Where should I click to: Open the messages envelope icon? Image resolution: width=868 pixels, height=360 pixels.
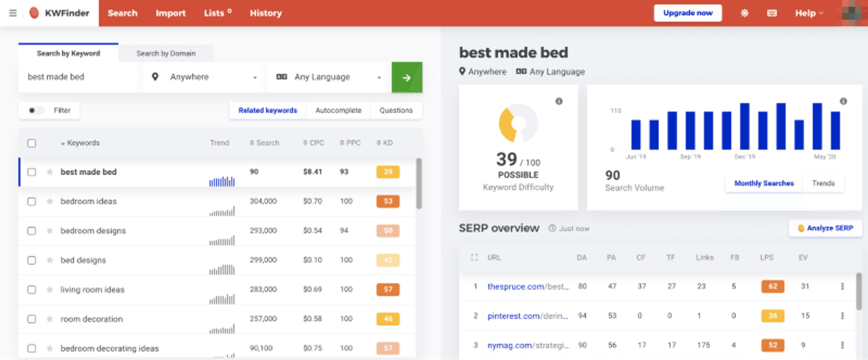pyautogui.click(x=772, y=13)
